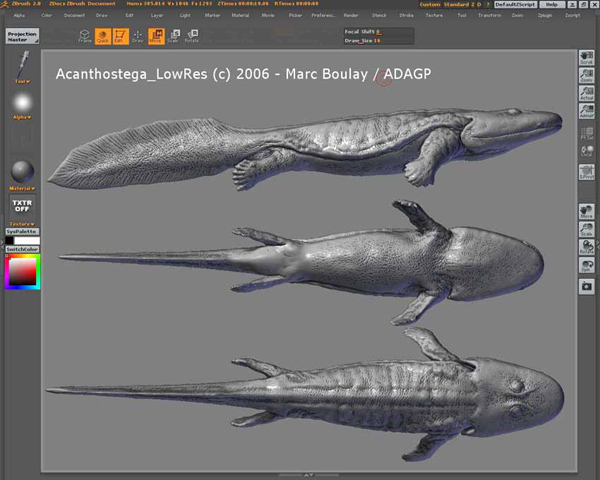Open the Alpha brush thumbnail picker
Image resolution: width=600 pixels, height=480 pixels.
pos(22,103)
